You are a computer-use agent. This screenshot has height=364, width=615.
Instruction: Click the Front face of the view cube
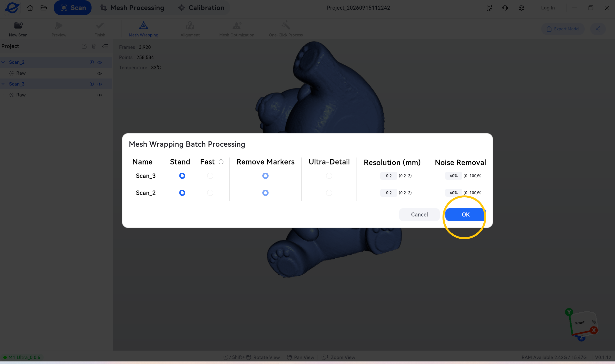click(x=580, y=323)
